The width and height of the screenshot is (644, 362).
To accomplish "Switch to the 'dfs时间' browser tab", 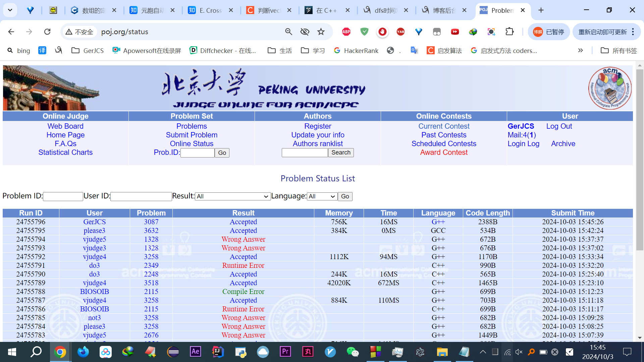I will pos(386,10).
